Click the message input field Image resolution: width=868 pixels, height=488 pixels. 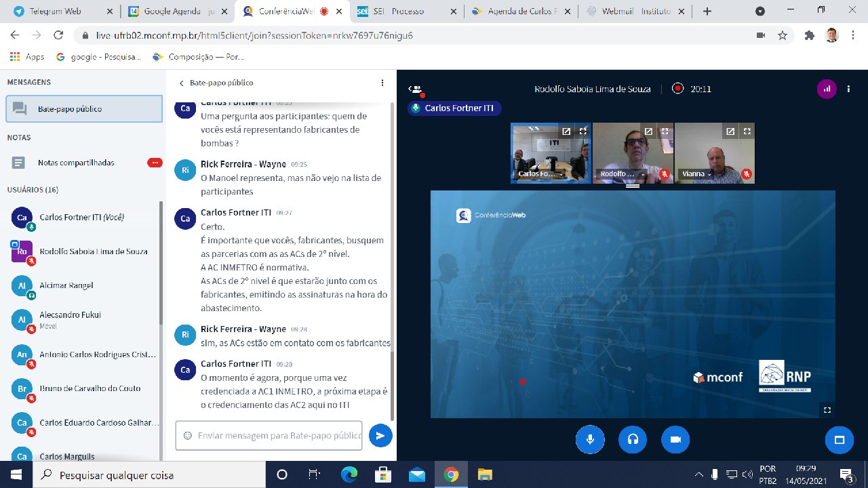pos(278,436)
